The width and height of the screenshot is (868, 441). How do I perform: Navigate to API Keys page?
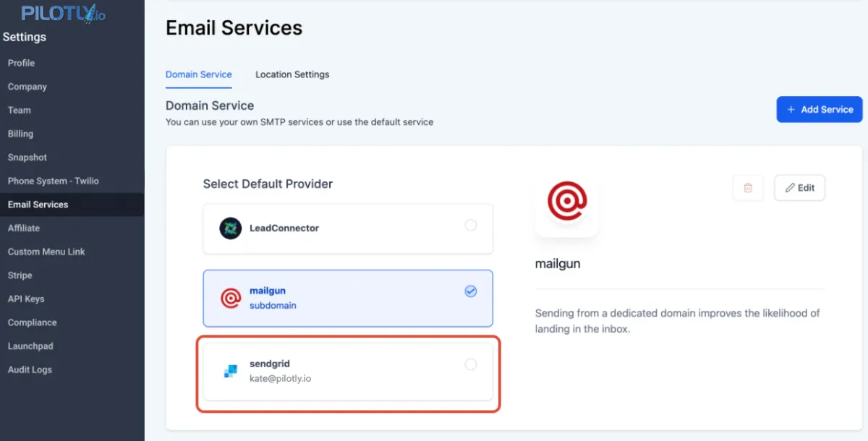pos(26,299)
